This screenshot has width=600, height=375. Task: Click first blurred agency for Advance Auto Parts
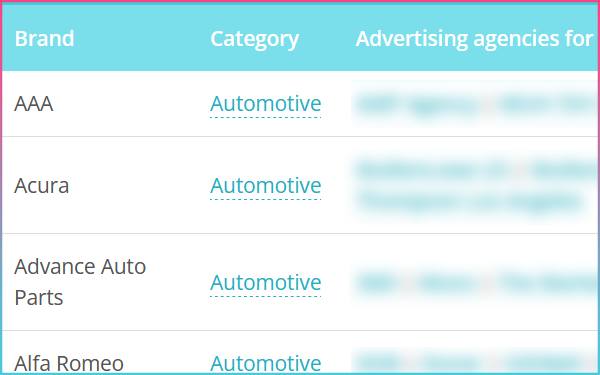click(377, 283)
